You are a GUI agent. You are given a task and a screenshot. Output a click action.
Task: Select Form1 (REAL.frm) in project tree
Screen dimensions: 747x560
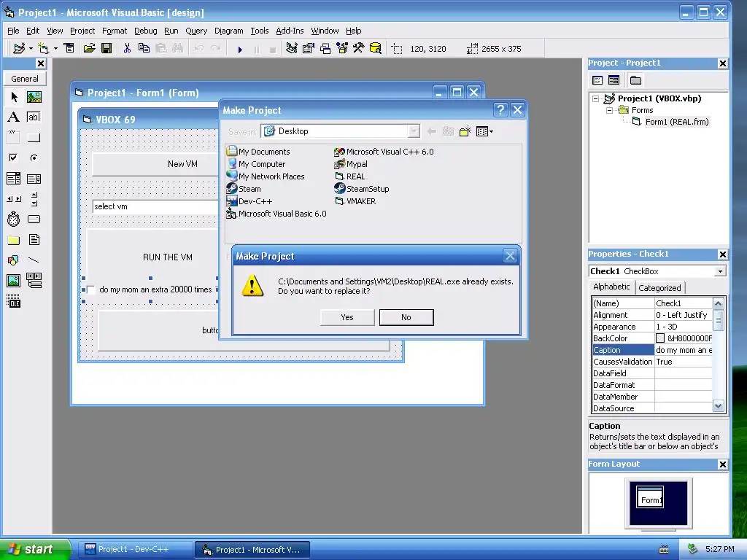676,122
